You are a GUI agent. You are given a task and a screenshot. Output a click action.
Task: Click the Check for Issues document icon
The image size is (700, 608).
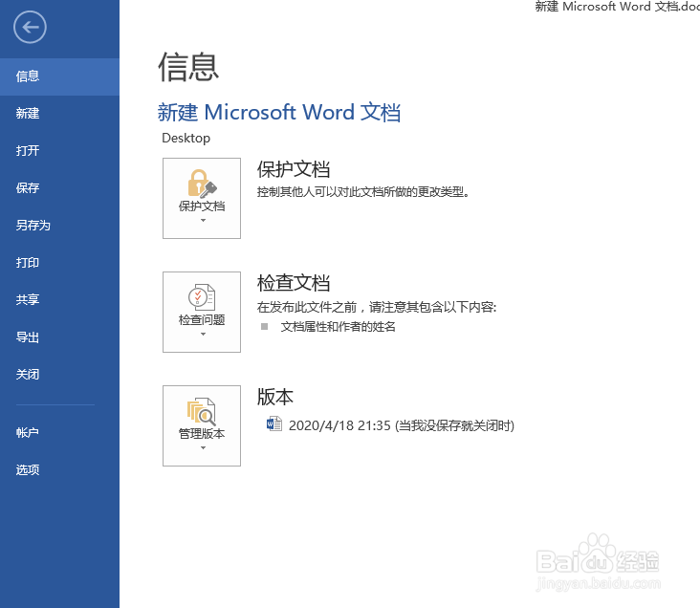click(x=202, y=297)
